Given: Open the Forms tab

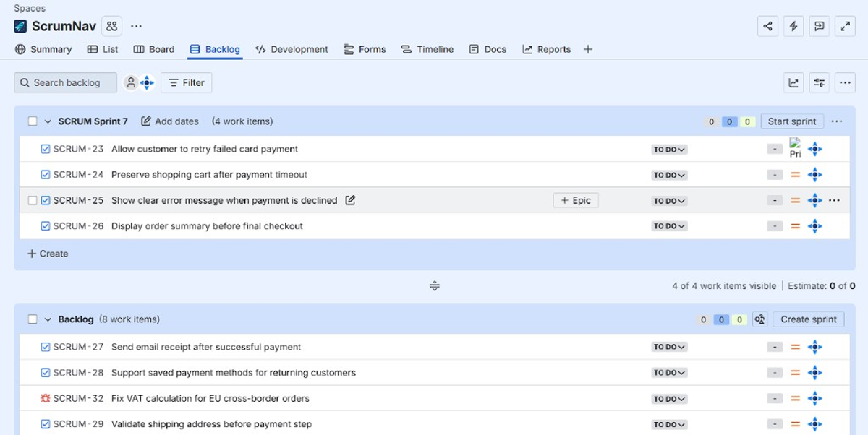Looking at the screenshot, I should click(x=365, y=49).
